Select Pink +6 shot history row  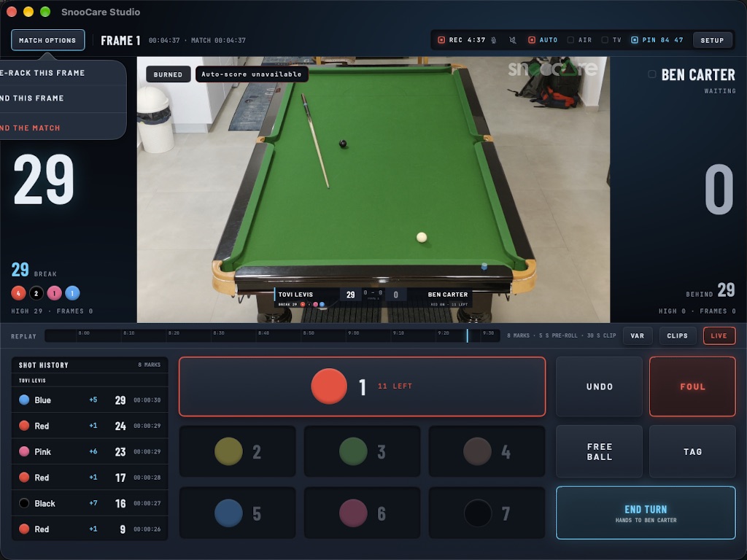click(x=90, y=451)
